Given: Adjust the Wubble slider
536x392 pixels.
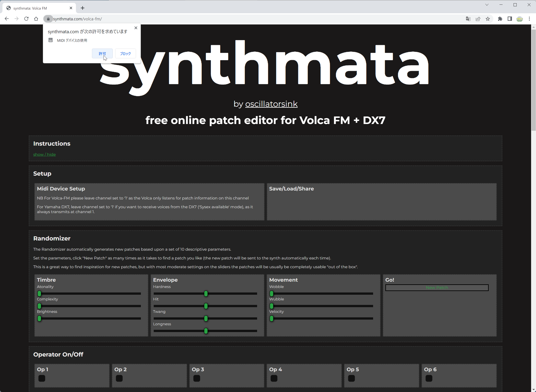Looking at the screenshot, I should coord(321,306).
